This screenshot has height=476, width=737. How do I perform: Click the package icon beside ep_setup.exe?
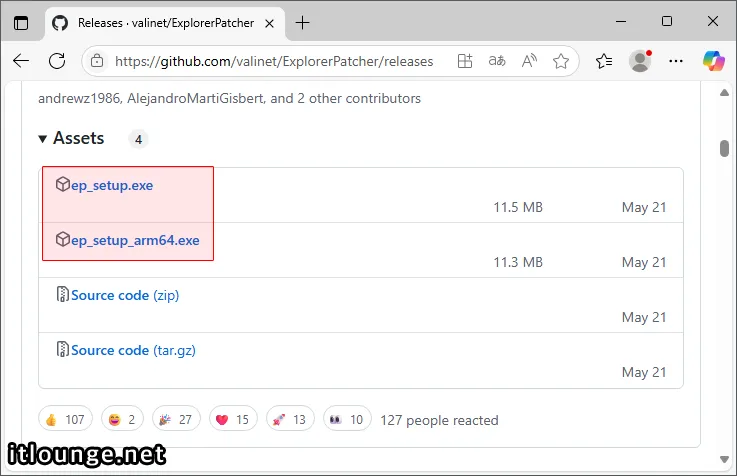[x=63, y=184]
